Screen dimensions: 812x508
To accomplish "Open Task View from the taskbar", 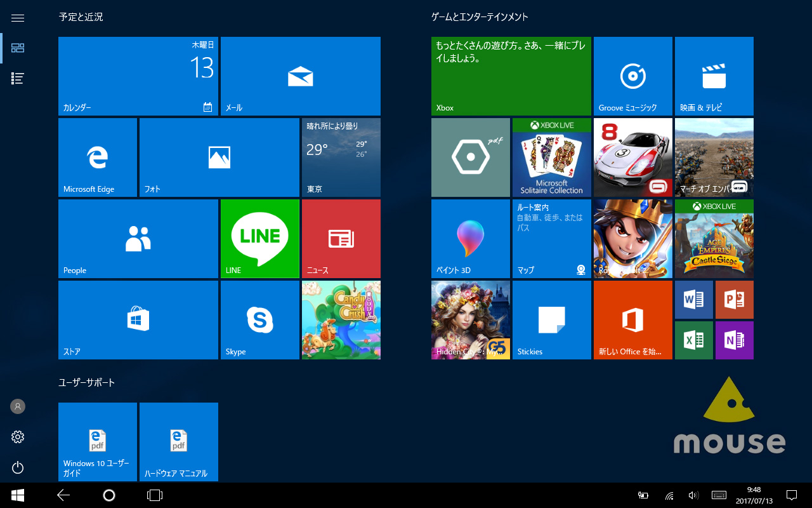I will tap(155, 495).
